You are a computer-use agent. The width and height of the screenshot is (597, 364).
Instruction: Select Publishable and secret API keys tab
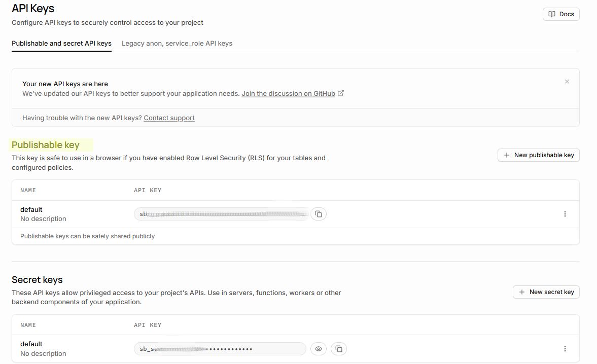(62, 44)
